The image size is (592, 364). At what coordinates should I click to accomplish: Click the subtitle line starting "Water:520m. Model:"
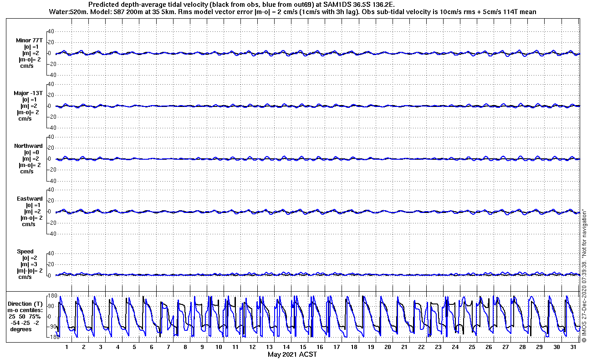click(292, 12)
